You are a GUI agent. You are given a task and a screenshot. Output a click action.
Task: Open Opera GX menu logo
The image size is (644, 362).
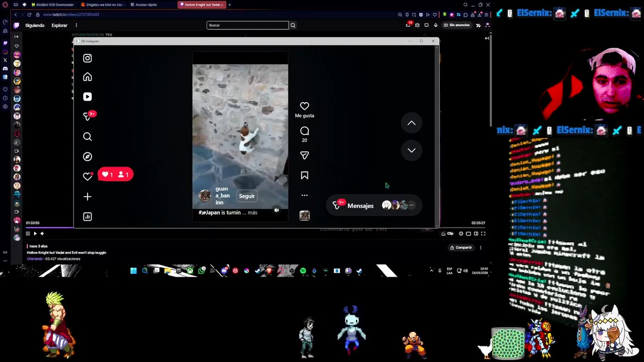point(6,5)
